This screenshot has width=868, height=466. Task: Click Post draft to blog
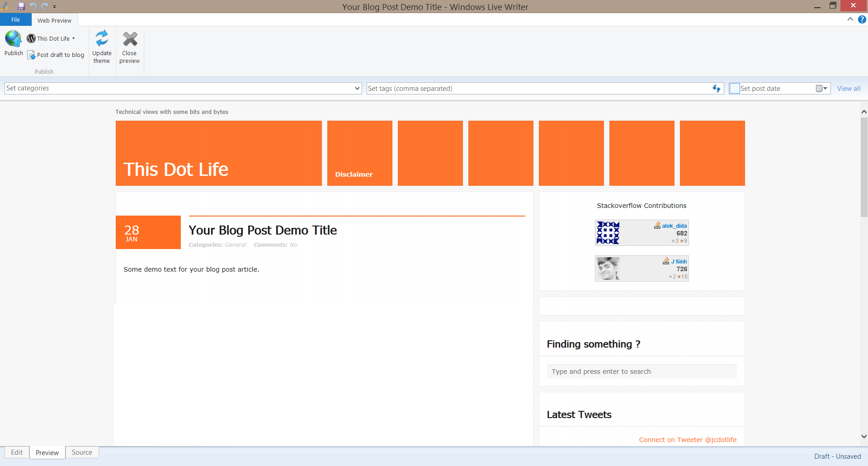coord(56,55)
